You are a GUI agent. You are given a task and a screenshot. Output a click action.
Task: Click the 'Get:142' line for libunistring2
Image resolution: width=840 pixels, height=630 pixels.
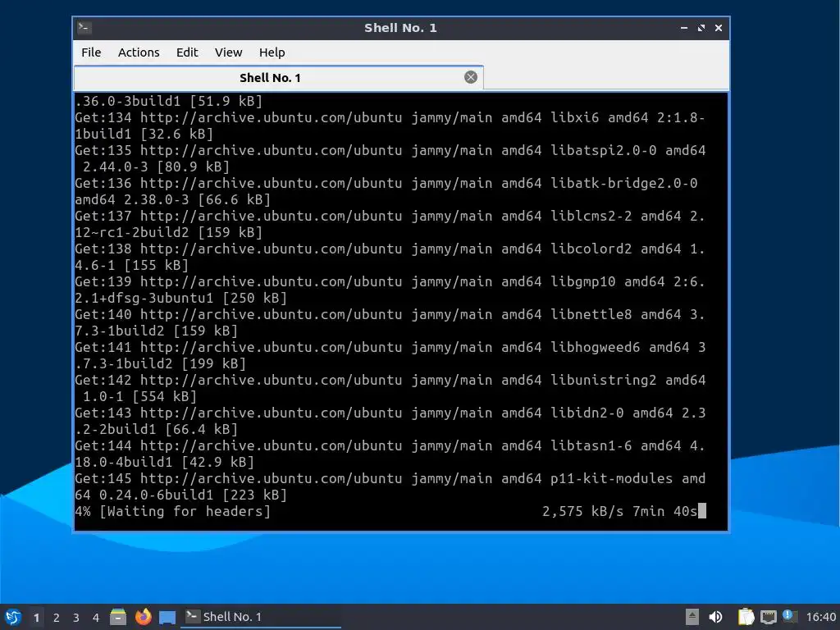[x=390, y=380]
